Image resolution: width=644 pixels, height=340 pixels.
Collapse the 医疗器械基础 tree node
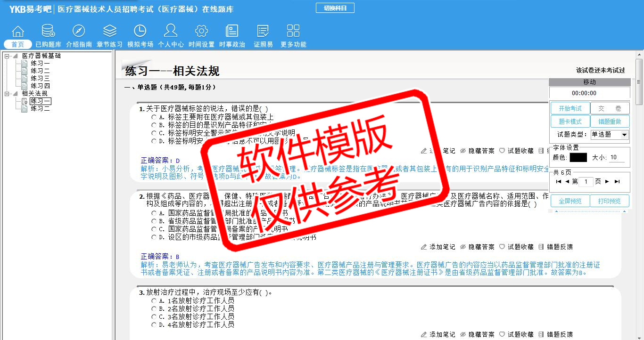click(x=7, y=56)
